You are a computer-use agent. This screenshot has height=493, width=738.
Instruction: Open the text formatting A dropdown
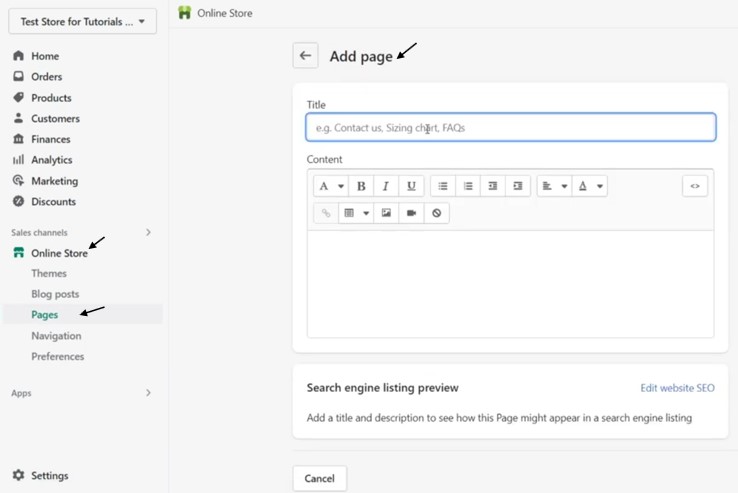click(x=331, y=186)
